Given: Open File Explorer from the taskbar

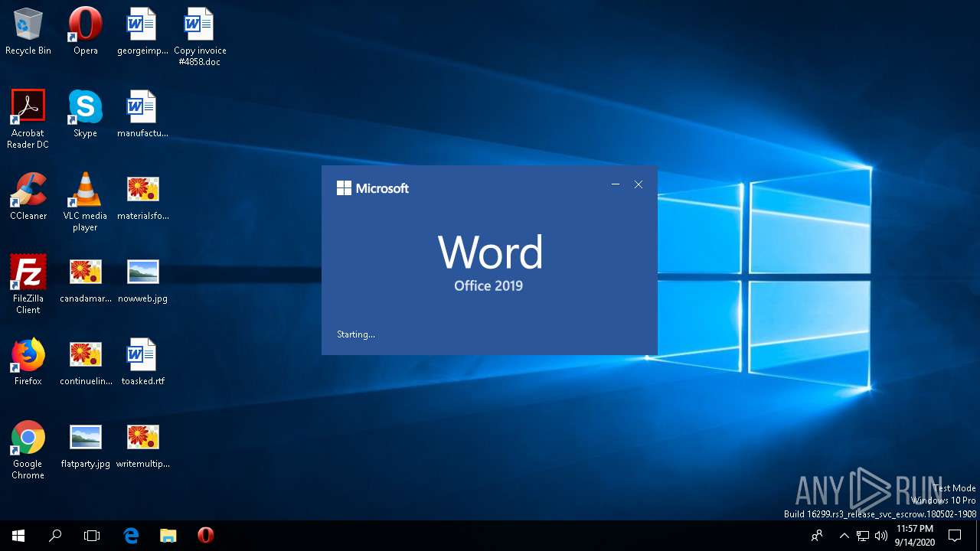Looking at the screenshot, I should (x=168, y=536).
